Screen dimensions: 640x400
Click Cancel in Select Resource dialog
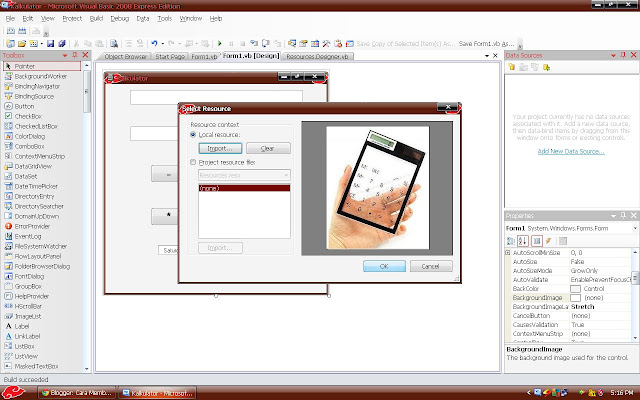[x=431, y=266]
